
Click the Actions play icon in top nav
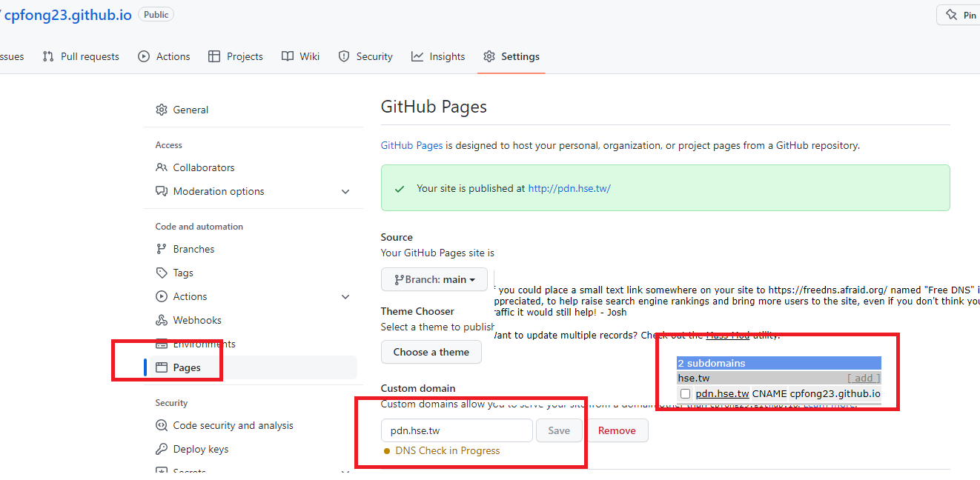[x=144, y=56]
